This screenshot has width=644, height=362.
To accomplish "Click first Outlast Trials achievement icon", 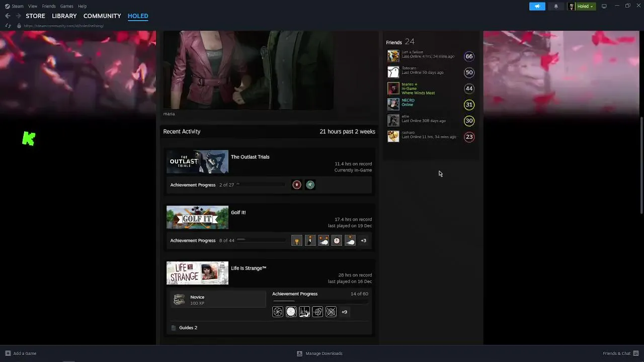I will pos(297,185).
